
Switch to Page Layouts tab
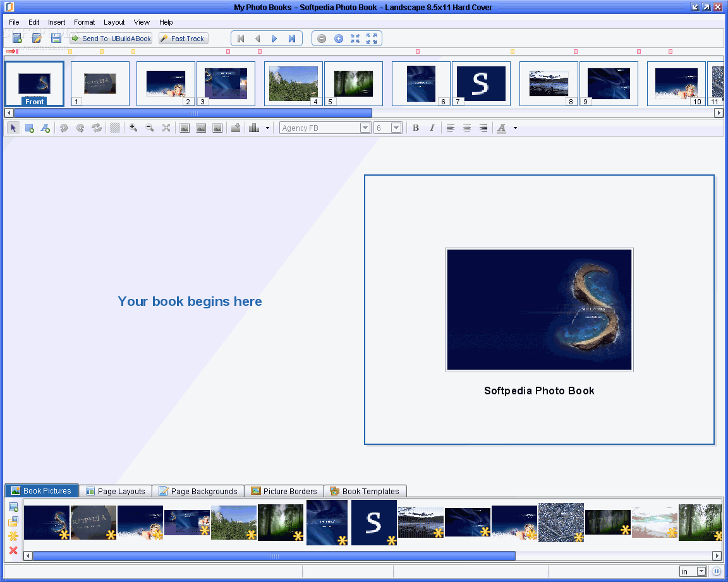click(116, 491)
